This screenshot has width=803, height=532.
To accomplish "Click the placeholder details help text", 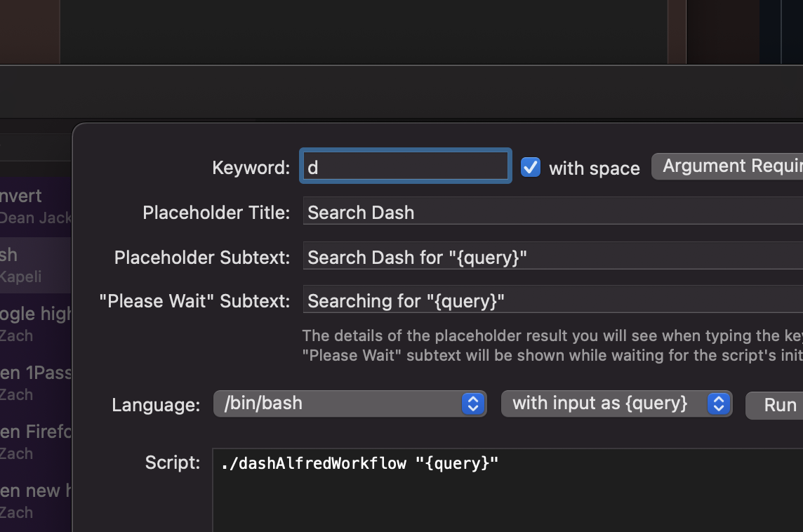I will (552, 345).
